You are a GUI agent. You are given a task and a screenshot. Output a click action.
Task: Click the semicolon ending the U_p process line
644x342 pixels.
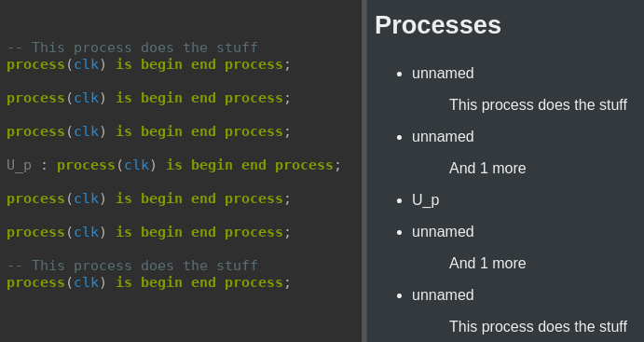click(x=337, y=166)
